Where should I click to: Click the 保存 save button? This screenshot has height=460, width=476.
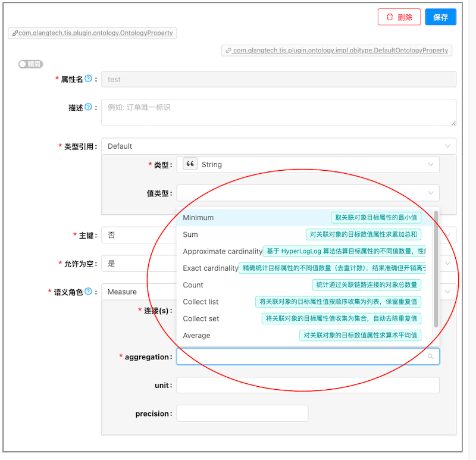440,17
